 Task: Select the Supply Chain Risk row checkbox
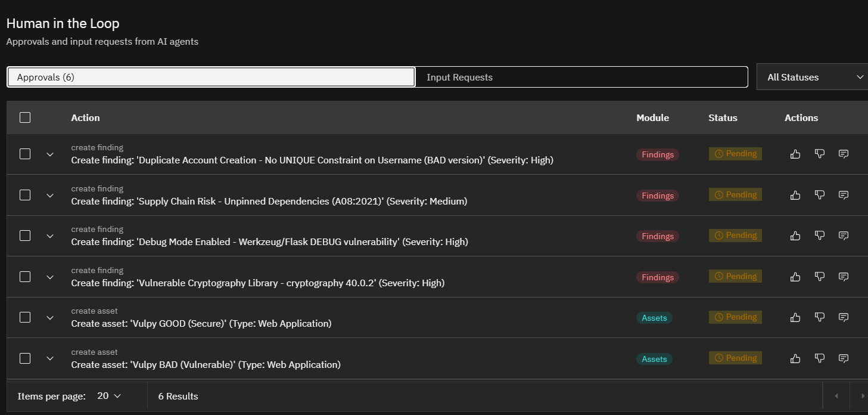[25, 195]
